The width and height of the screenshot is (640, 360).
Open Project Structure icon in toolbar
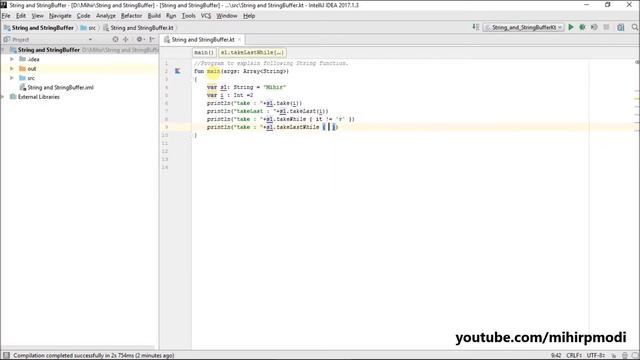621,27
